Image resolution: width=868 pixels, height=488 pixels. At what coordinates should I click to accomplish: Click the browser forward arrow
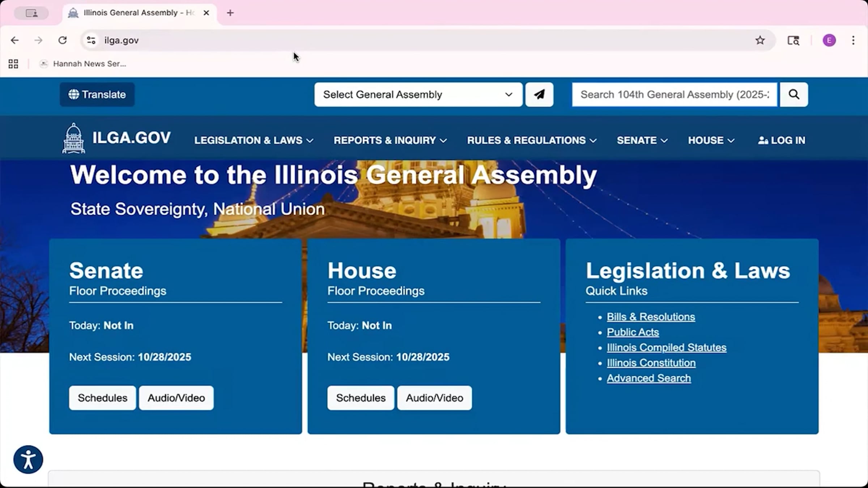pos(38,40)
